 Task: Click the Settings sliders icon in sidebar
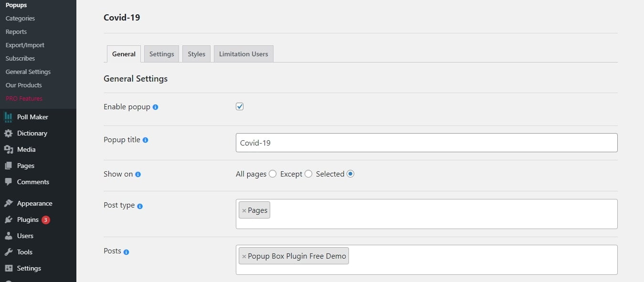[x=8, y=268]
